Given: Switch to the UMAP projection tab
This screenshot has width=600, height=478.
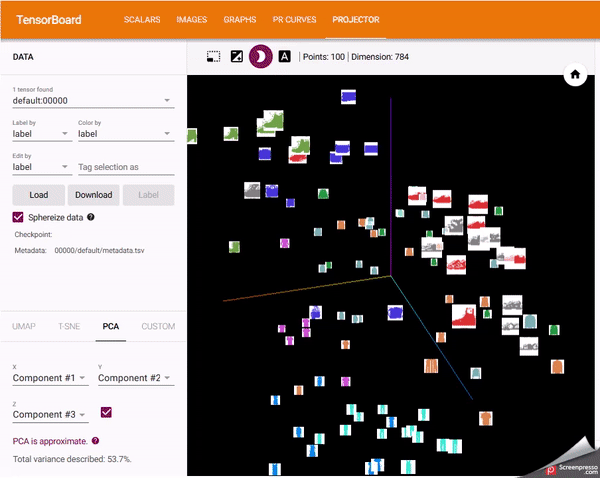Looking at the screenshot, I should [x=24, y=326].
